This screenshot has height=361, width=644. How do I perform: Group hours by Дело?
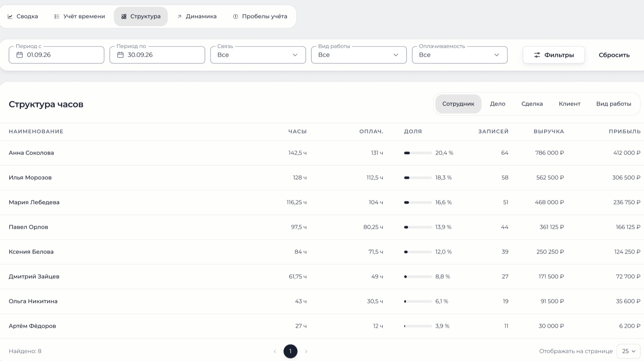pos(498,104)
